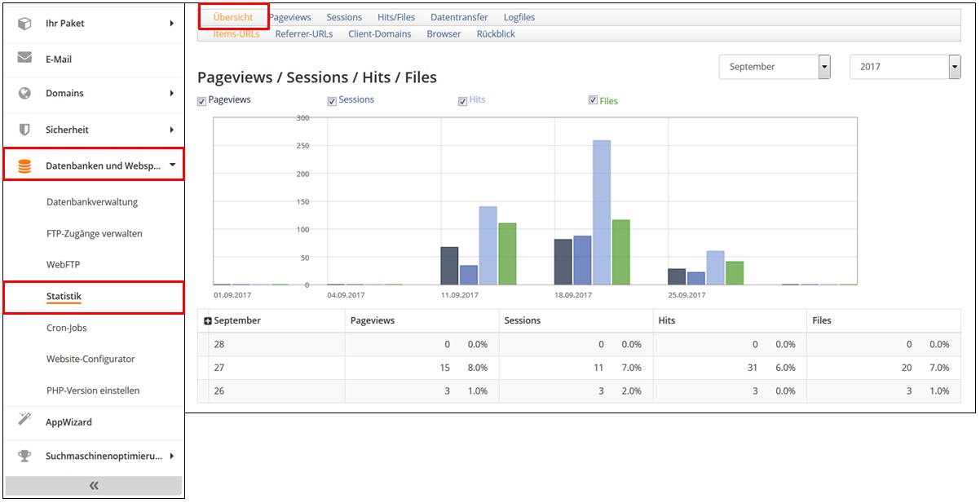Collapse sidebar with double-chevron button
Viewport: 980px width, 503px height.
pyautogui.click(x=93, y=486)
